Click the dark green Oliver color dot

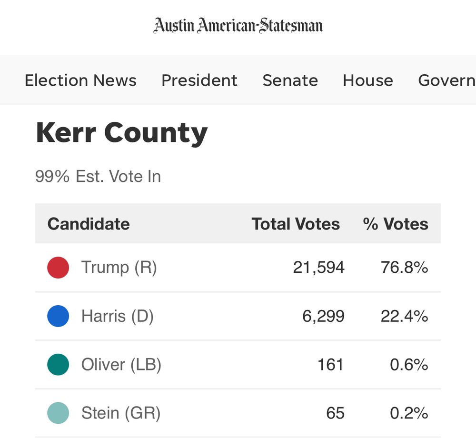(58, 365)
